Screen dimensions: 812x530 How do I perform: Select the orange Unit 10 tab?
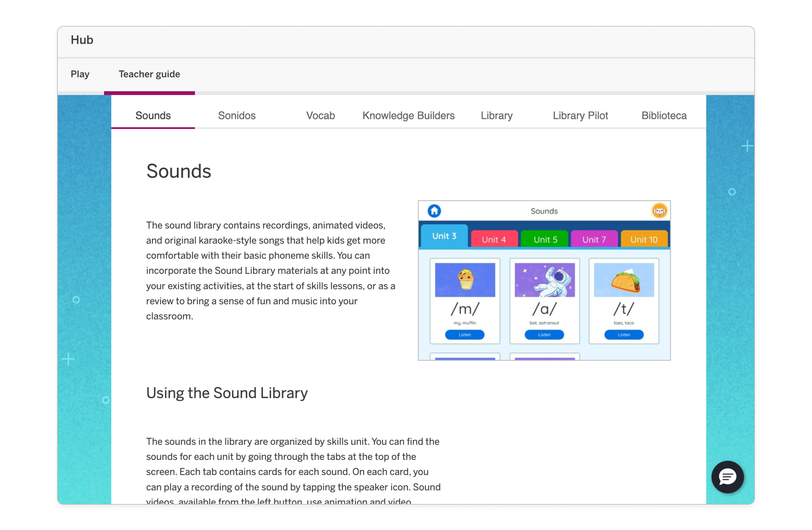pyautogui.click(x=644, y=239)
